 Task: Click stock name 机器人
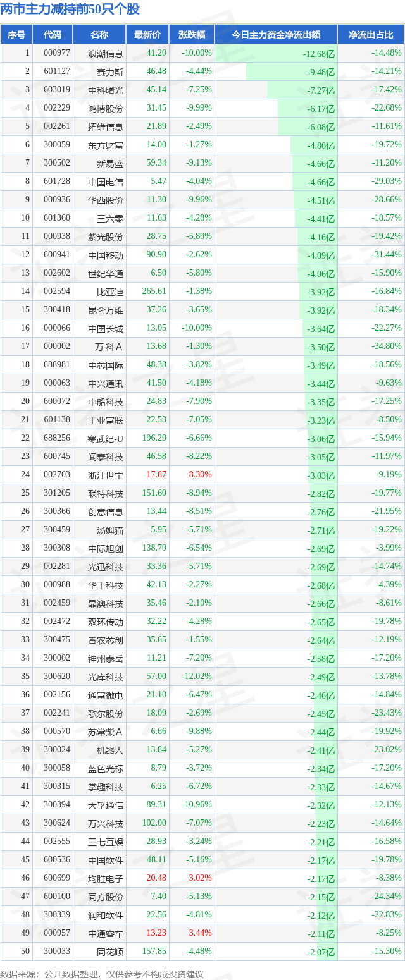110,750
